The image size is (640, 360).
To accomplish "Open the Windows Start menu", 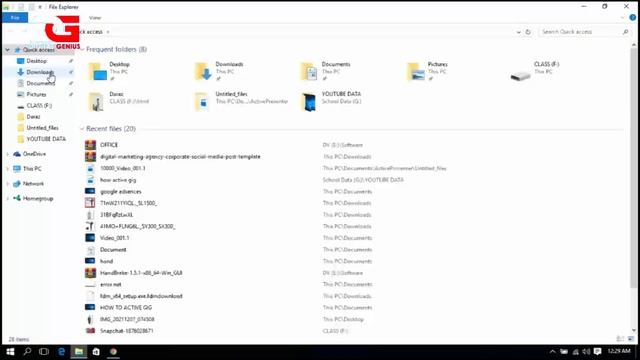I will coord(10,352).
